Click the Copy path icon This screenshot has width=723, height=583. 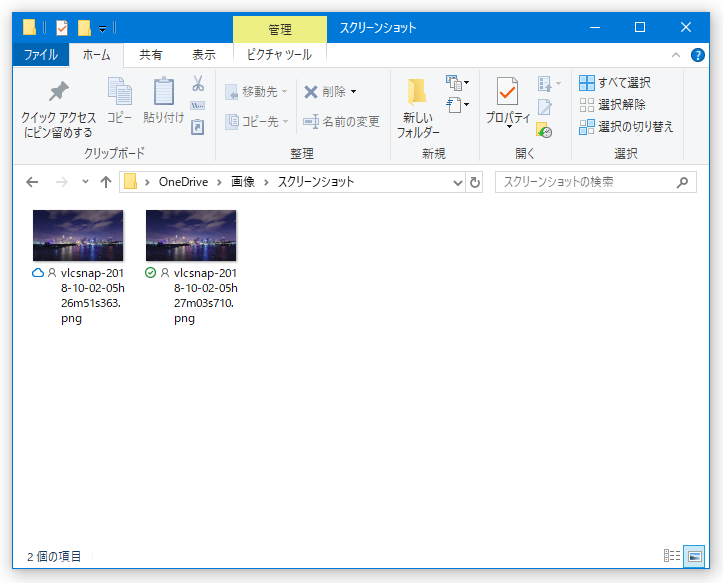198,105
